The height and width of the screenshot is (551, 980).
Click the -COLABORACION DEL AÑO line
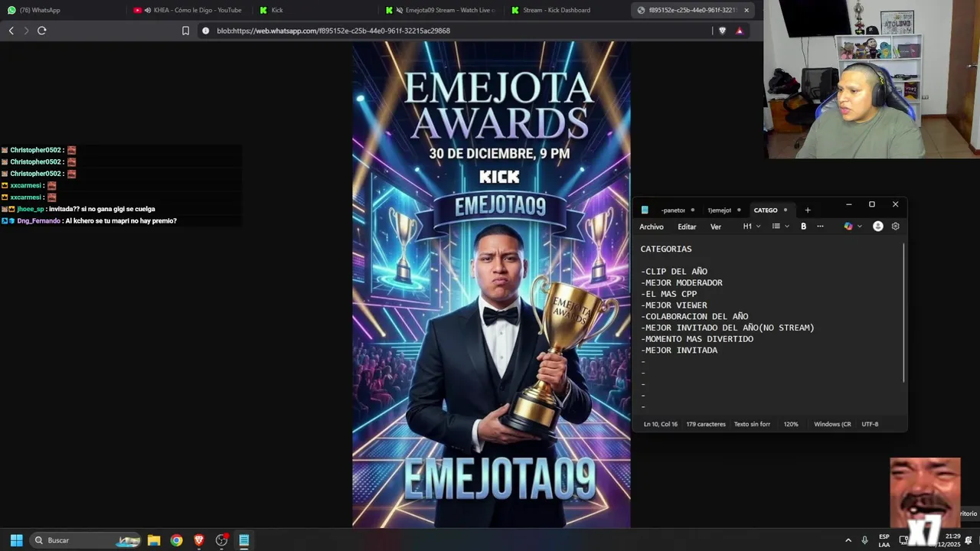point(694,316)
